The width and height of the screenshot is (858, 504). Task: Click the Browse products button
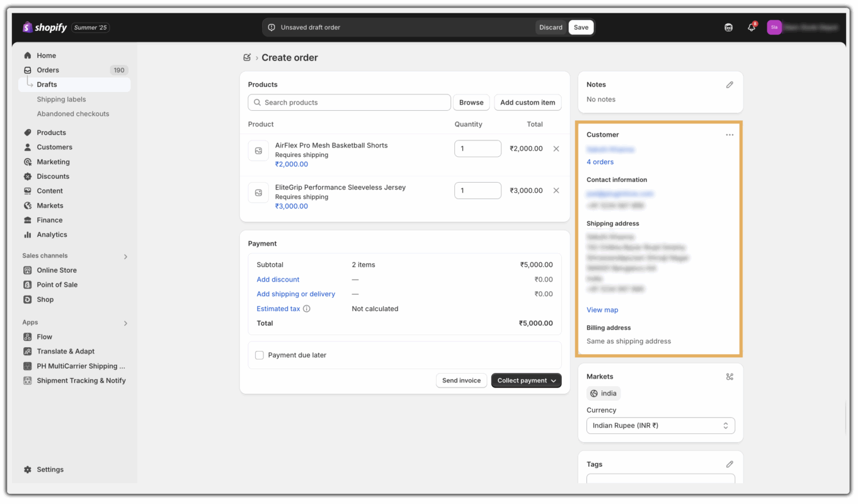point(471,103)
